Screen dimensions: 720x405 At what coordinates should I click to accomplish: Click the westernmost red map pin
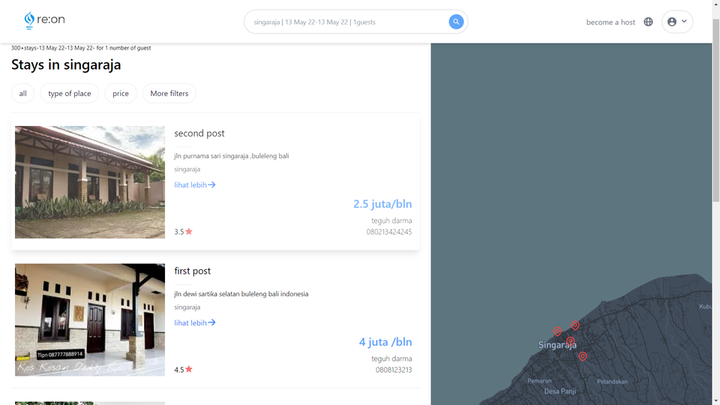coord(557,331)
